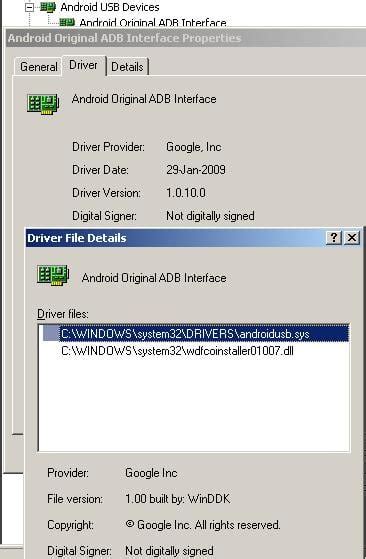
Task: Select Android Original ADB Interface tree entry
Action: [x=153, y=23]
